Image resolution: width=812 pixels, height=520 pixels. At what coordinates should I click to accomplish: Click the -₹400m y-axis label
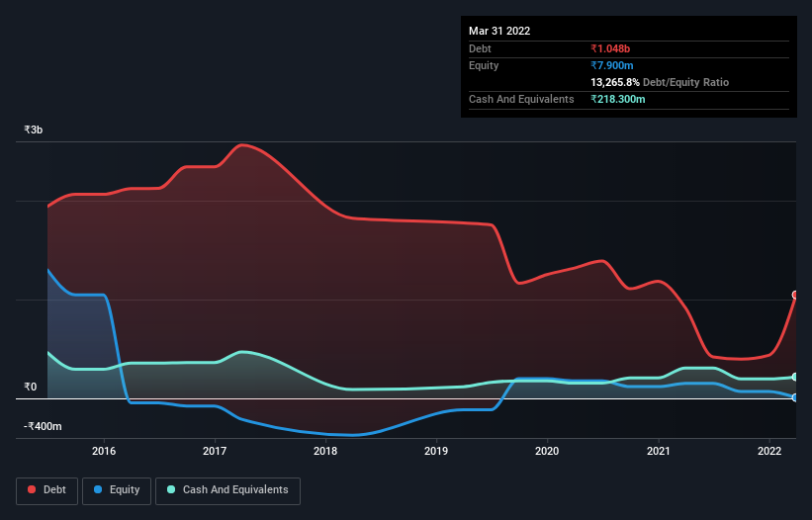[43, 426]
